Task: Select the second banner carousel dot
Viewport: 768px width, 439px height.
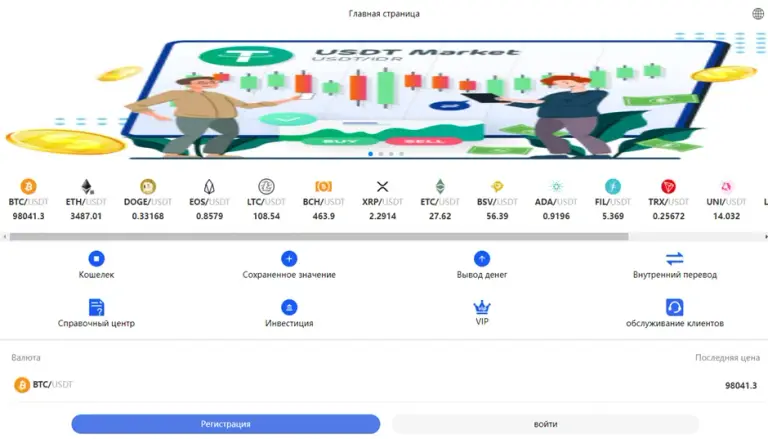Action: pos(381,154)
